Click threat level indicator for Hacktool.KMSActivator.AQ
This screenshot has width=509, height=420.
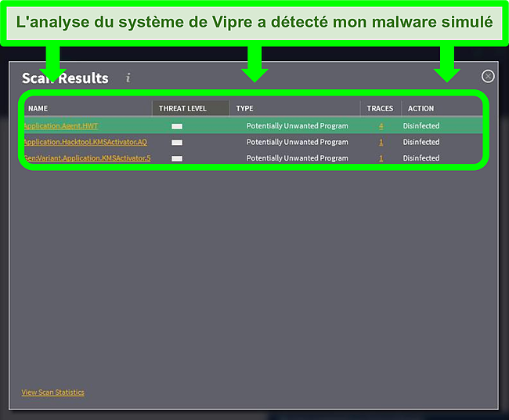(x=177, y=143)
